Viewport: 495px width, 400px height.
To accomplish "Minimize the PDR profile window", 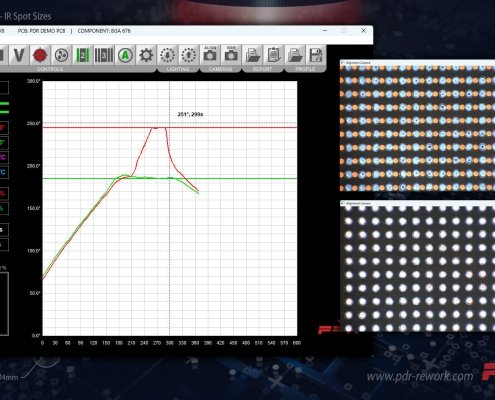I will 325,31.
